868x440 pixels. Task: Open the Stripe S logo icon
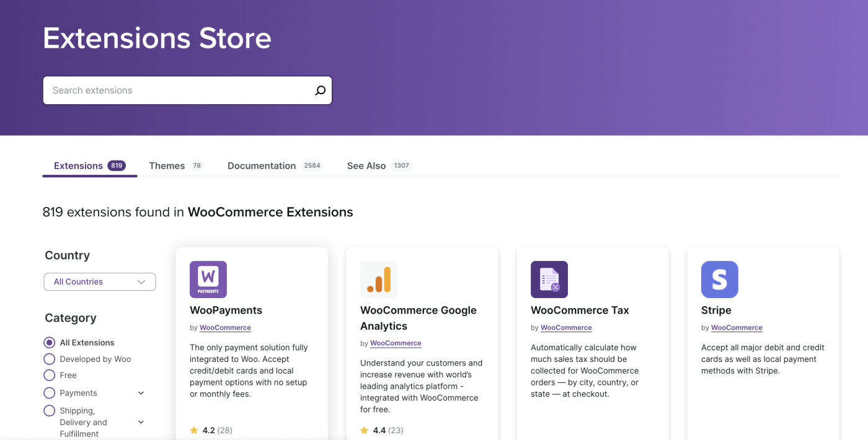720,279
